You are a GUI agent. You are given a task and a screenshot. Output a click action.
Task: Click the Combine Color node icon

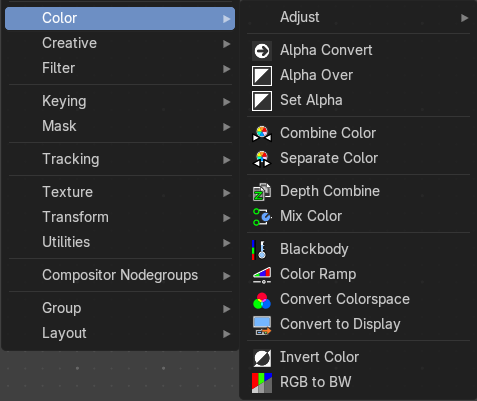pos(262,134)
